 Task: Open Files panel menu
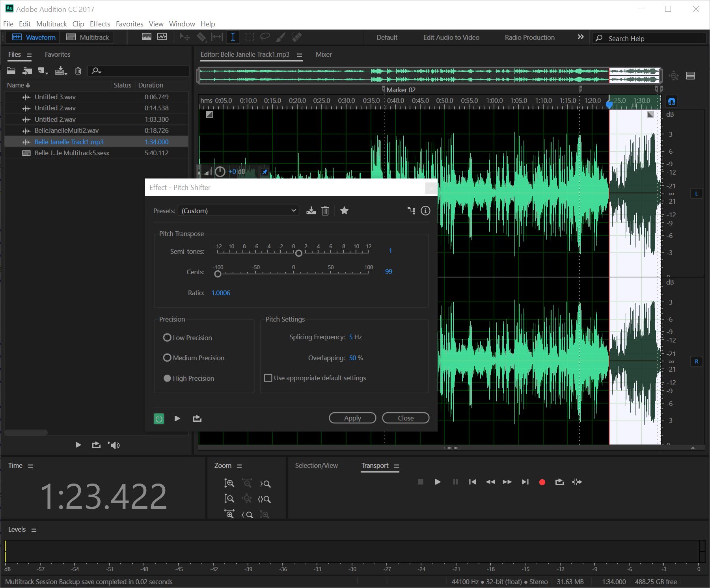pos(29,55)
